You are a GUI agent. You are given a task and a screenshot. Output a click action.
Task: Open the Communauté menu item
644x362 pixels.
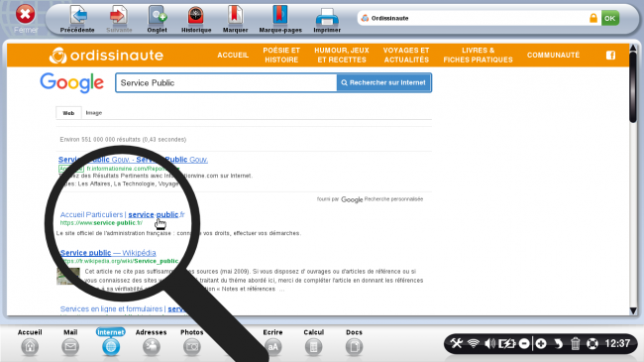553,56
